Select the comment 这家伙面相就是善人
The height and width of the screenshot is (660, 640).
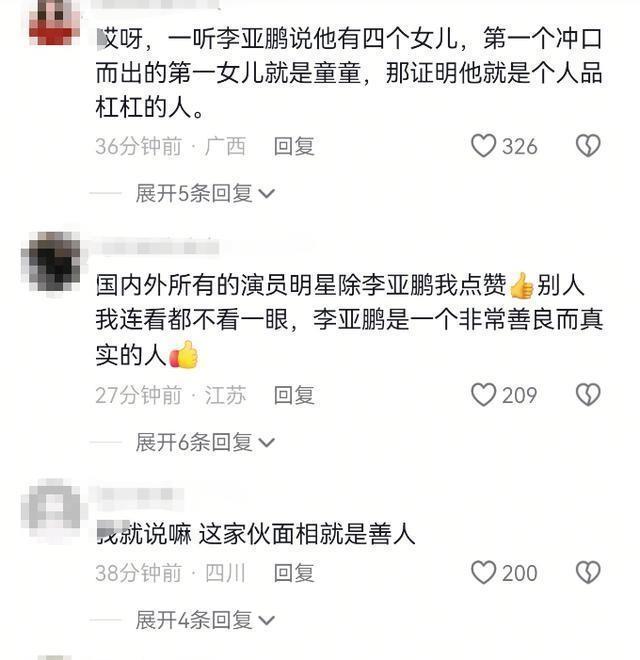255,534
